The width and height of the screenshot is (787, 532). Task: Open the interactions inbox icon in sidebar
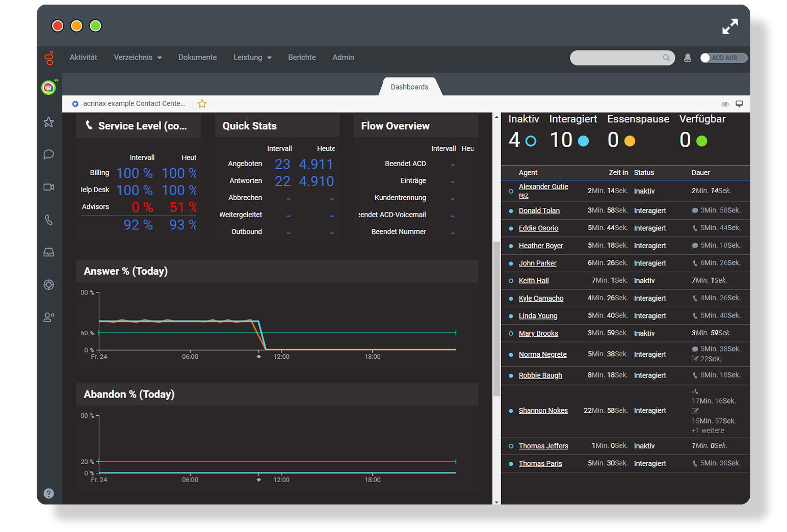[48, 252]
